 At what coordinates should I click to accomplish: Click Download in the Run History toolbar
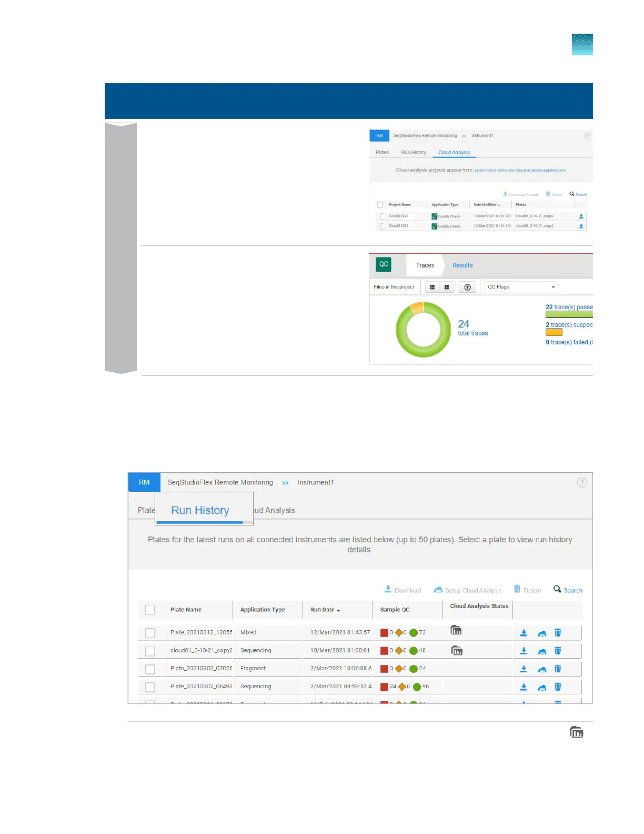402,590
